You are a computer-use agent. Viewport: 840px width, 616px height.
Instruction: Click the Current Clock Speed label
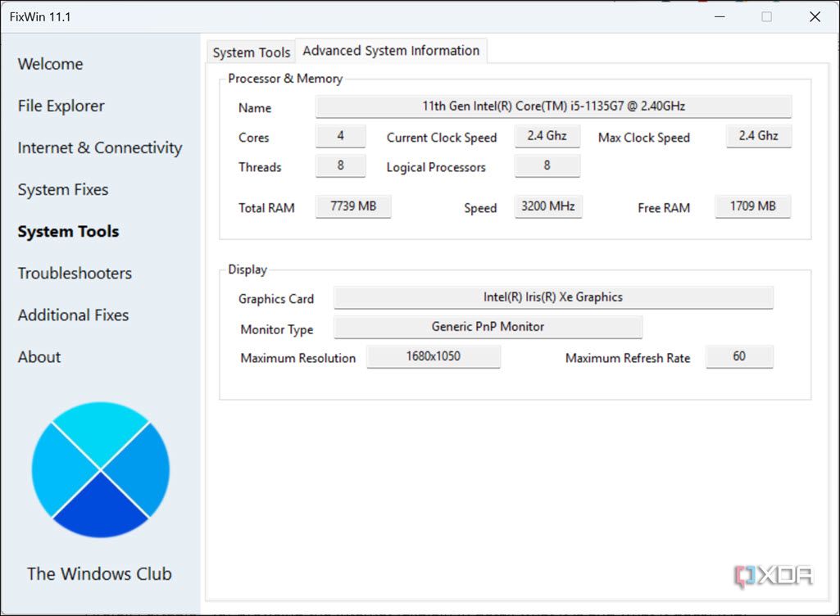coord(442,138)
